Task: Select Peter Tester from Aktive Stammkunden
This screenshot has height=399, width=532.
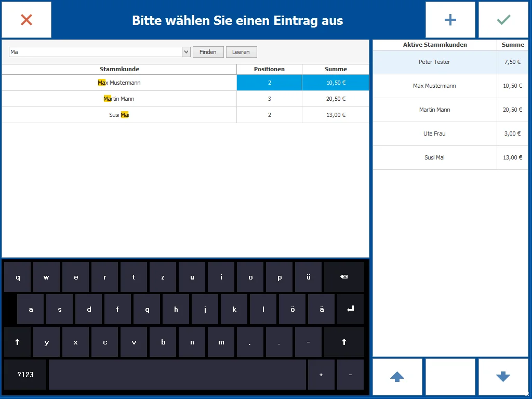Action: pos(434,62)
